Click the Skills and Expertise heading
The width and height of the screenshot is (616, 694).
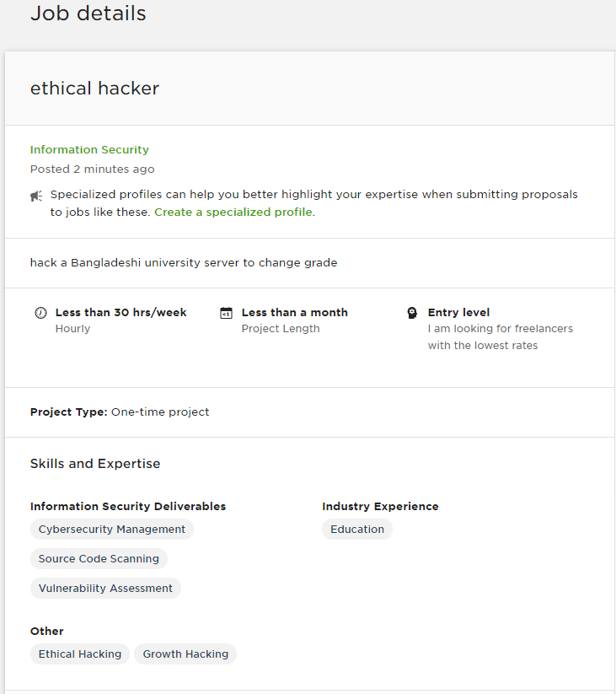point(94,463)
